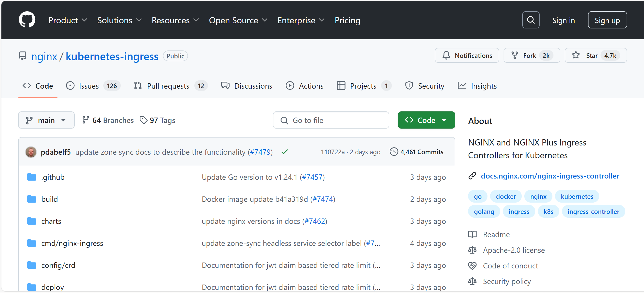644x293 pixels.
Task: Switch to the Insights tab
Action: pos(477,86)
